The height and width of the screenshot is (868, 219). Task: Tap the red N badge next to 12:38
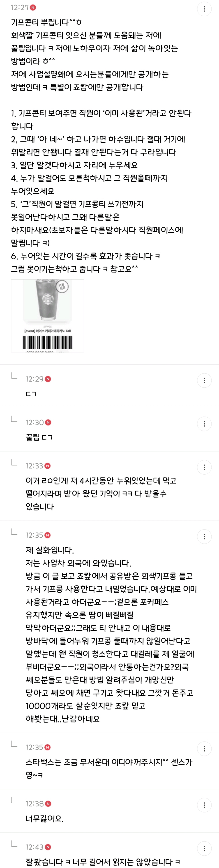point(48,804)
